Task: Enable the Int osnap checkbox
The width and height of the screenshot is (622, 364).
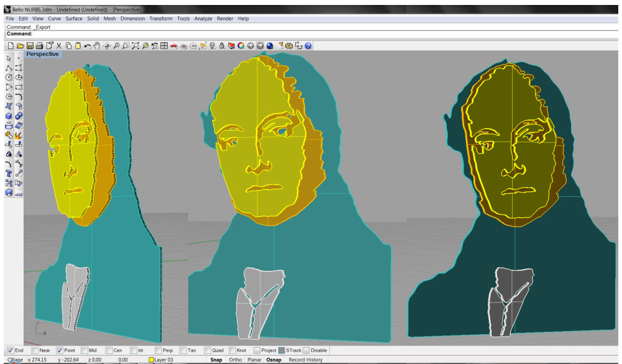Action: 134,350
